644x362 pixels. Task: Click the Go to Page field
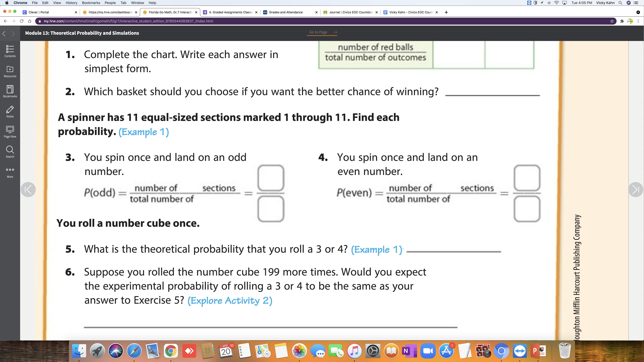click(x=318, y=32)
